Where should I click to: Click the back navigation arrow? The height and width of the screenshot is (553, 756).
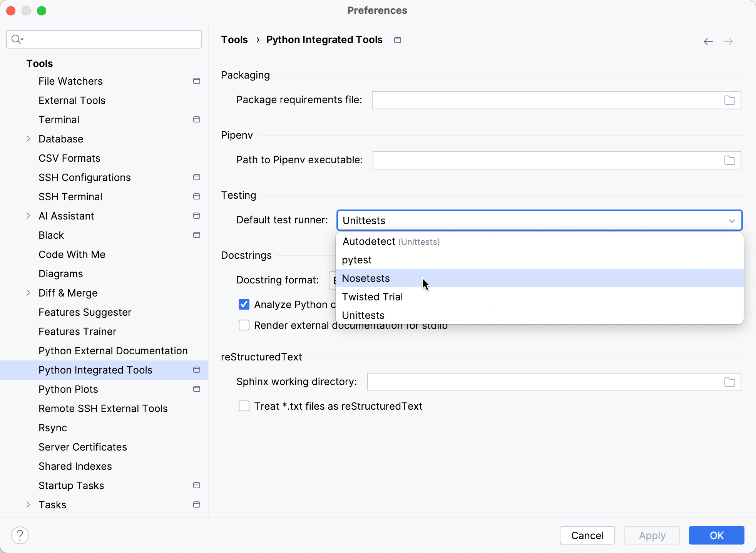tap(708, 41)
